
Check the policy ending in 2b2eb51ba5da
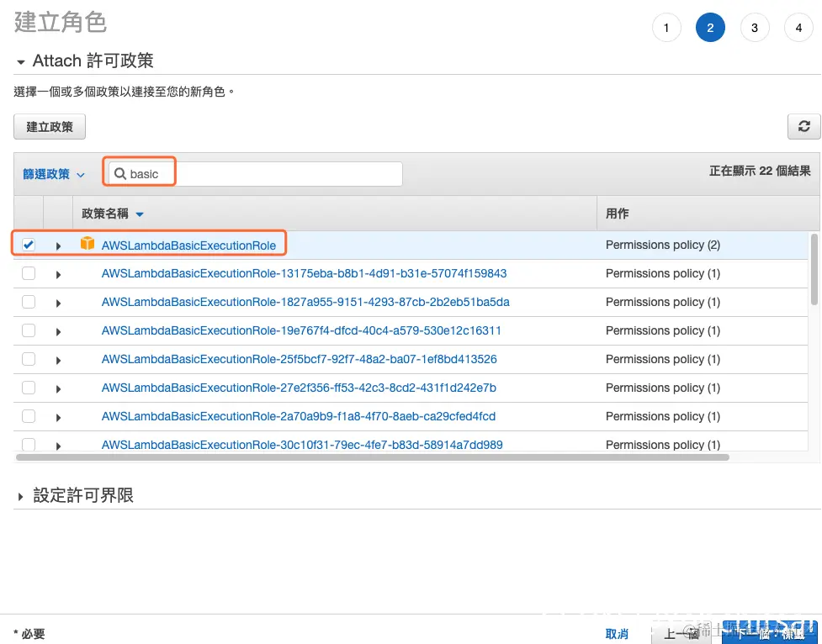tap(29, 302)
